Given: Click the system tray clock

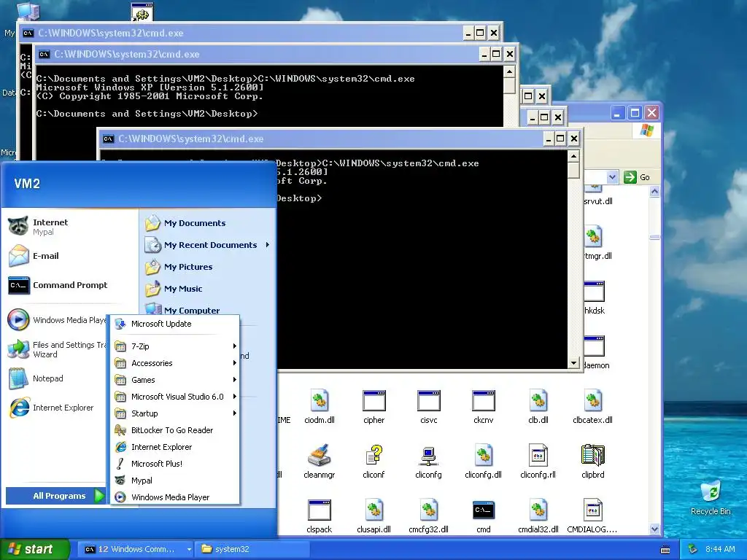Looking at the screenshot, I should pyautogui.click(x=720, y=549).
